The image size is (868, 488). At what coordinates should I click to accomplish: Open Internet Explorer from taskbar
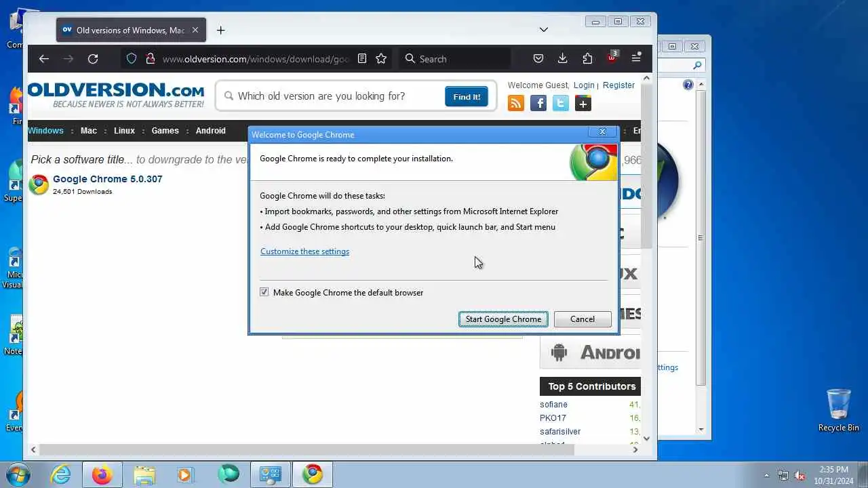coord(61,474)
